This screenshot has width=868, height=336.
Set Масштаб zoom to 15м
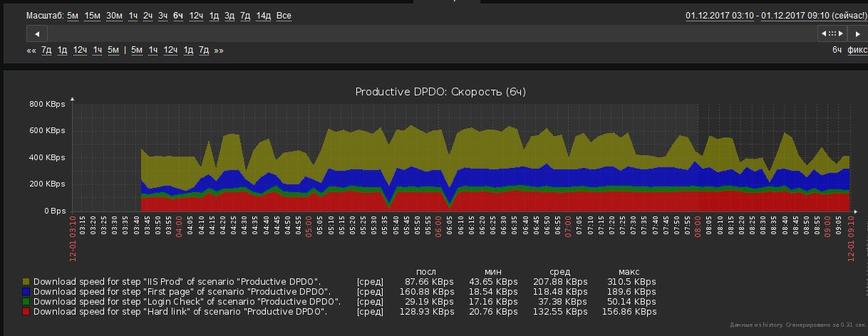[x=93, y=16]
